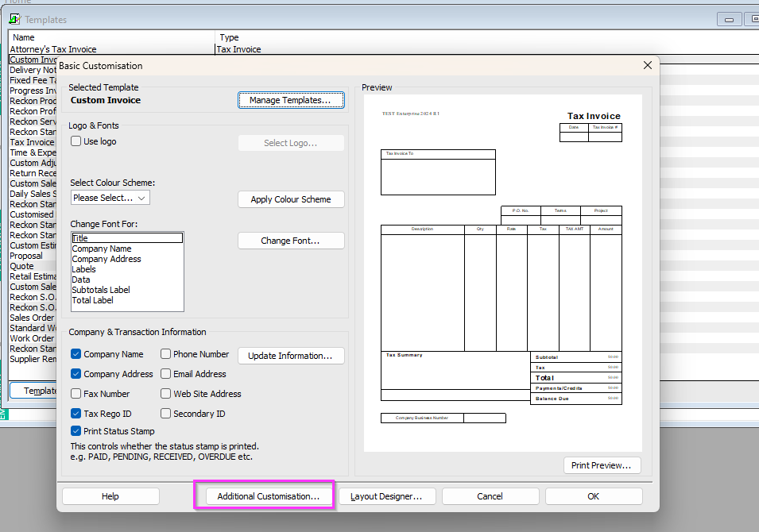
Task: Cancel the Basic Customisation dialog
Action: pyautogui.click(x=490, y=496)
